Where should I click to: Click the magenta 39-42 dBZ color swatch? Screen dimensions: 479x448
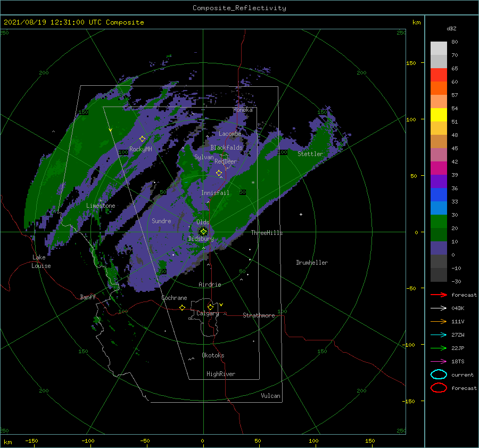[439, 168]
